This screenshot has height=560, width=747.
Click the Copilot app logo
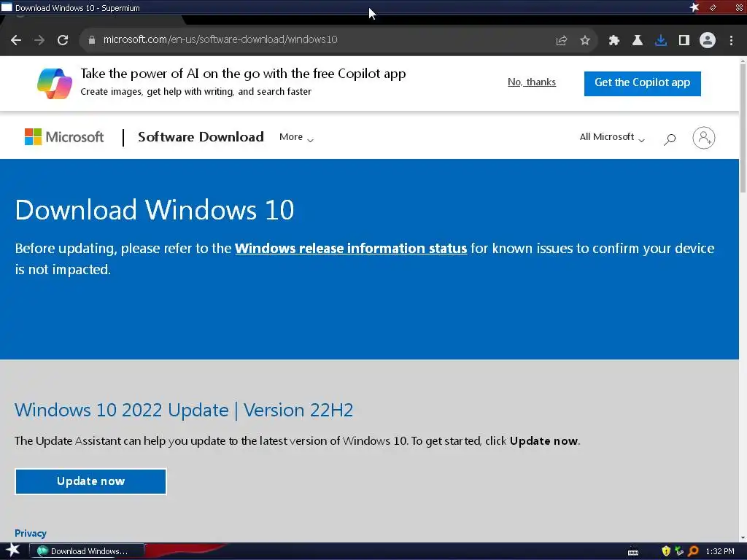(55, 83)
